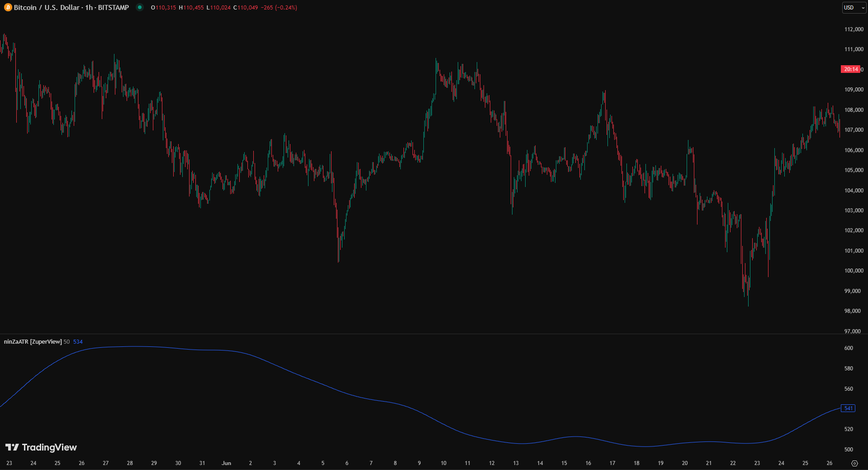868x470 pixels.
Task: Click the −265 (−0.24%) change value
Action: [279, 8]
